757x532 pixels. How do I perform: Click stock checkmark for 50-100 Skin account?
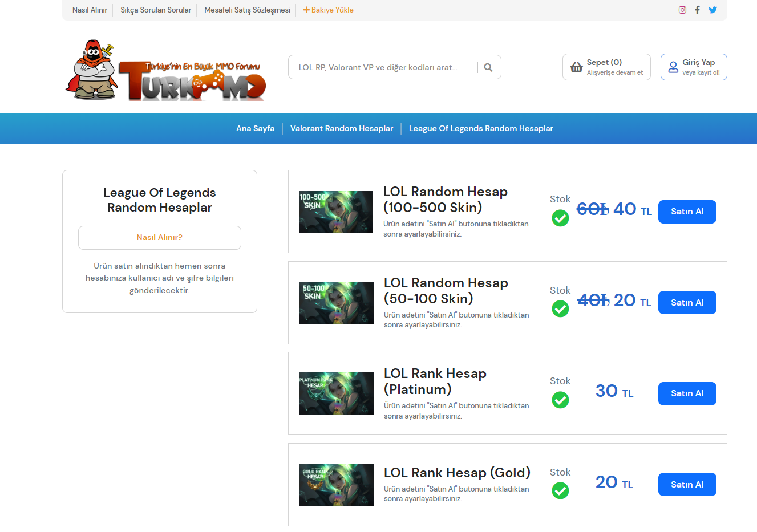tap(560, 308)
